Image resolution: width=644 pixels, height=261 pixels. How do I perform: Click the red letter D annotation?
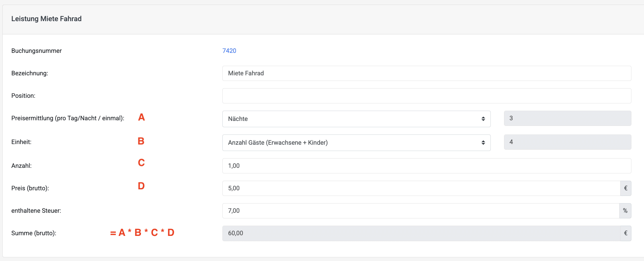(x=141, y=186)
